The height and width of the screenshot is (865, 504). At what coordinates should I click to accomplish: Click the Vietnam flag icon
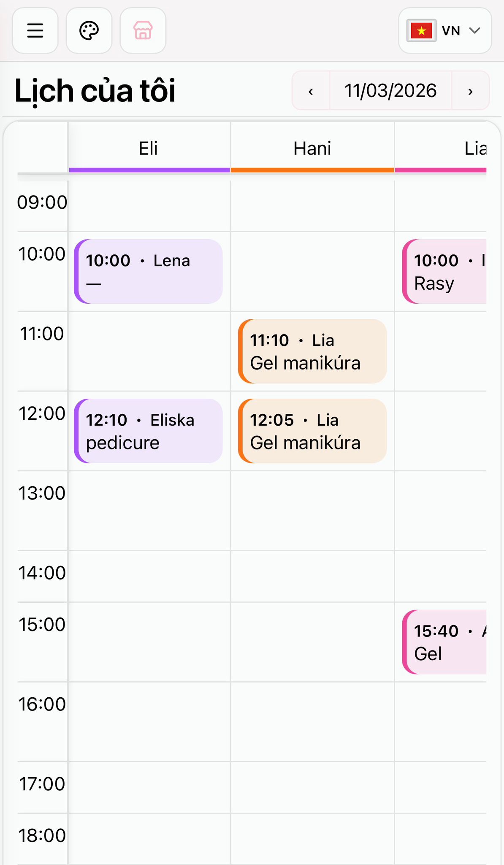point(421,31)
